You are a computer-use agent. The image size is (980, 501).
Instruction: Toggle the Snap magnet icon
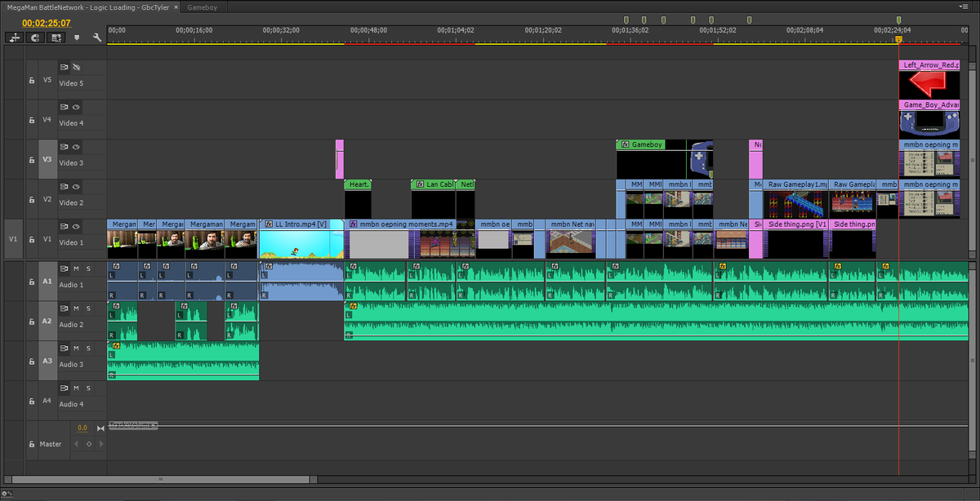point(35,38)
